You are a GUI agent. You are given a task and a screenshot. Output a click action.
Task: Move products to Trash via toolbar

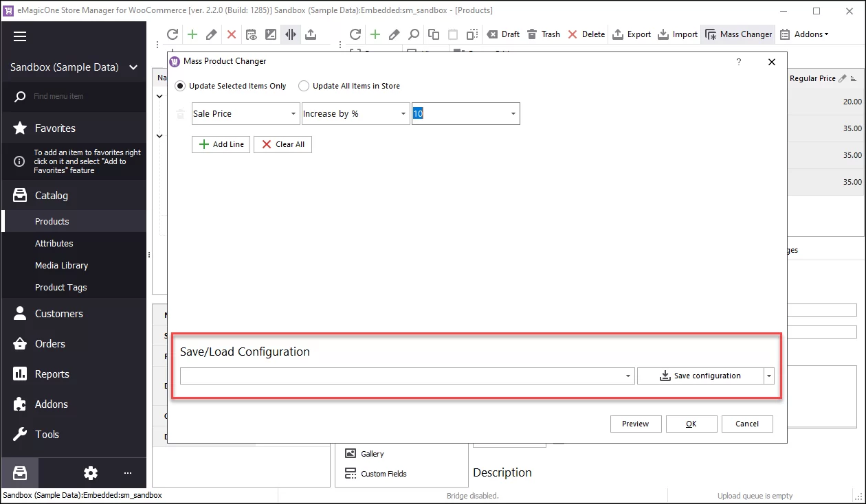click(544, 34)
